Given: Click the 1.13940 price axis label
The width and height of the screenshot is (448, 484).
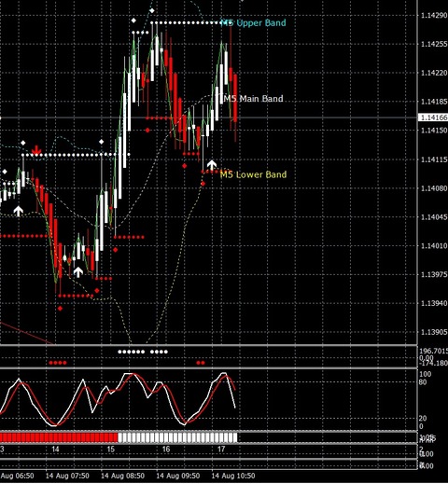Looking at the screenshot, I should pos(434,303).
